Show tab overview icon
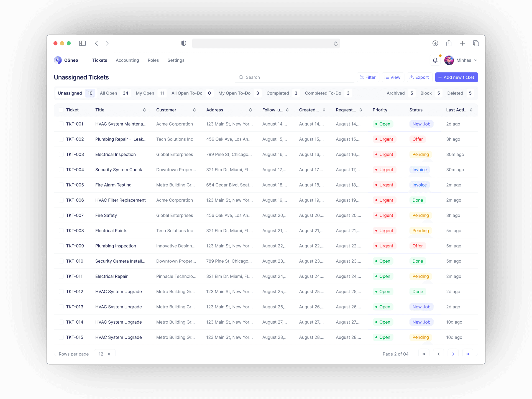The width and height of the screenshot is (532, 399). click(x=476, y=43)
